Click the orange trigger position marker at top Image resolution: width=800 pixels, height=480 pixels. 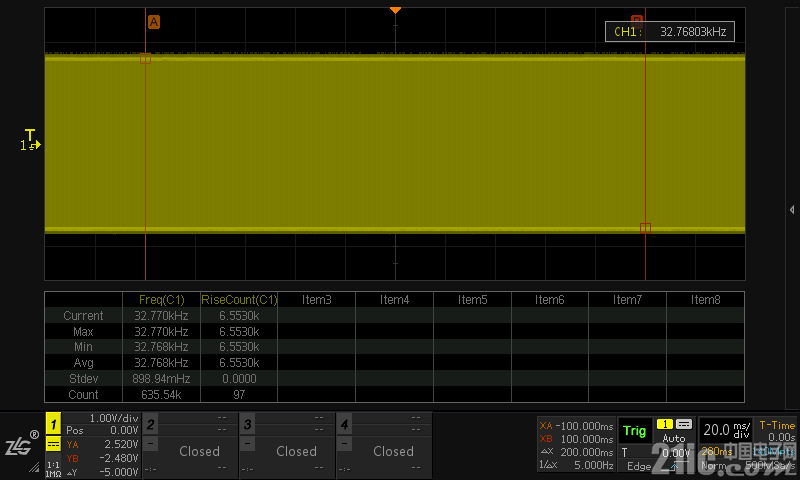[395, 10]
